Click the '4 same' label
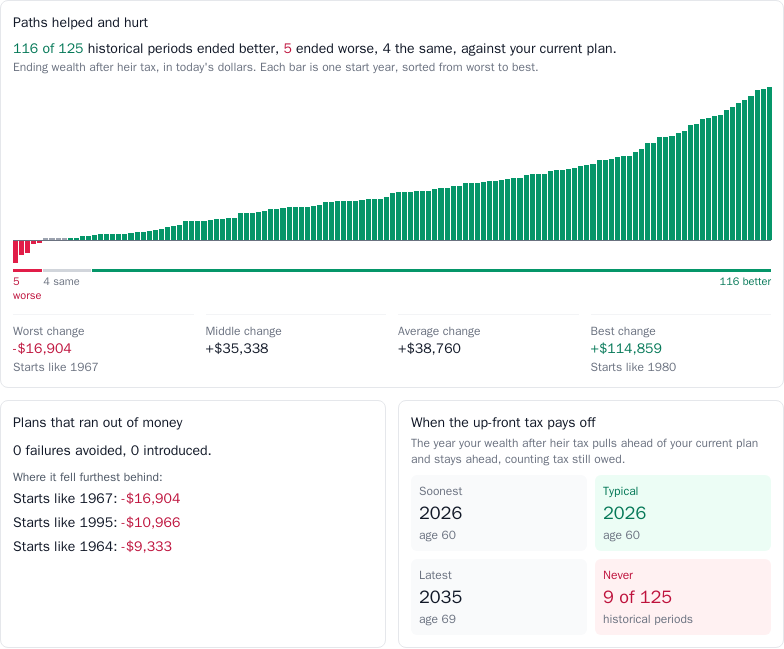Image resolution: width=784 pixels, height=649 pixels. [x=61, y=282]
